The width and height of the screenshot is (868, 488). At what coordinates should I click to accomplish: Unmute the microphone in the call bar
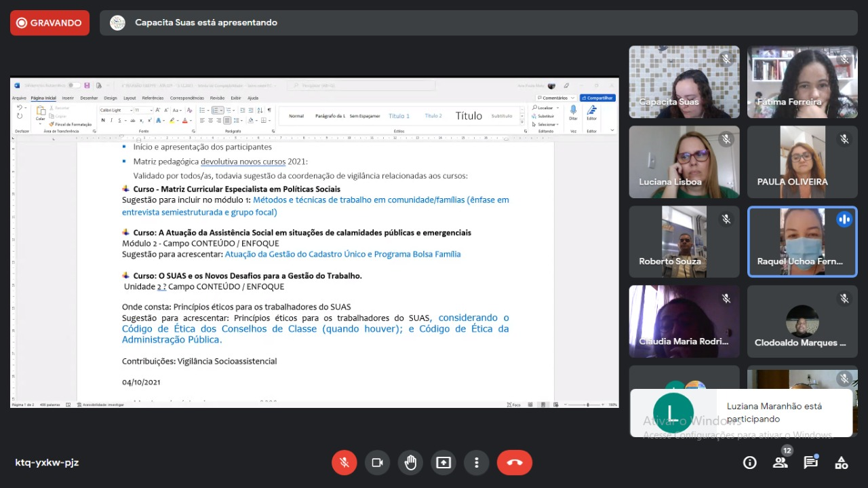[x=344, y=462]
